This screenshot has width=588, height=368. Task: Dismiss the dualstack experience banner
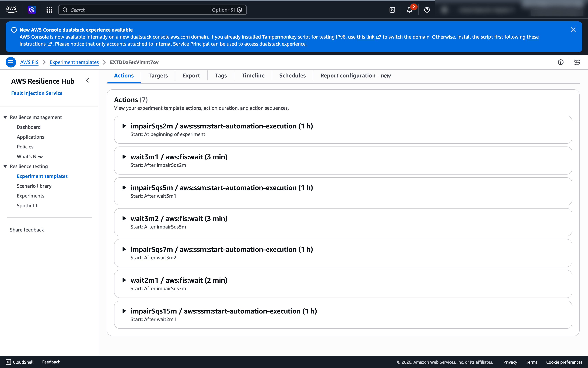click(573, 30)
